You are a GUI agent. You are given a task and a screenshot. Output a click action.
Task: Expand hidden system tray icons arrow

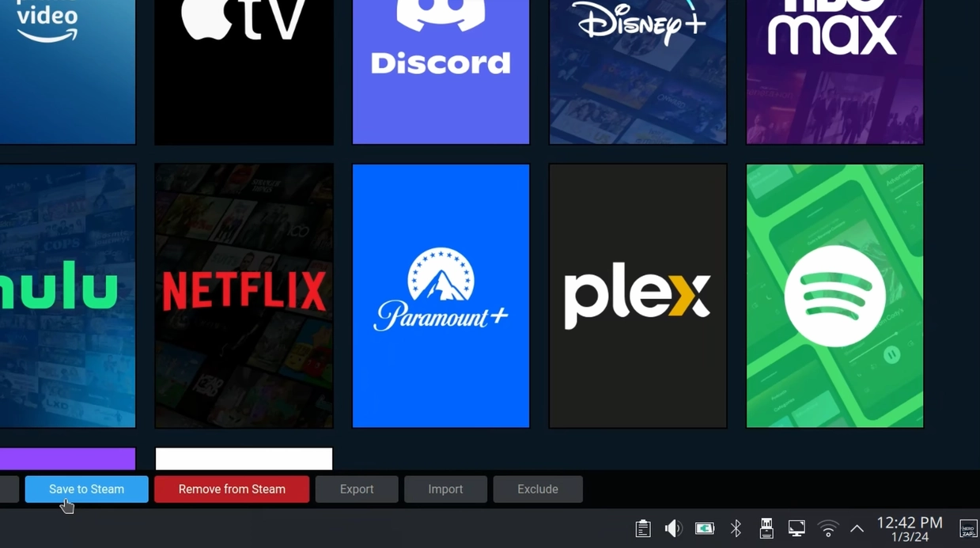pyautogui.click(x=857, y=528)
